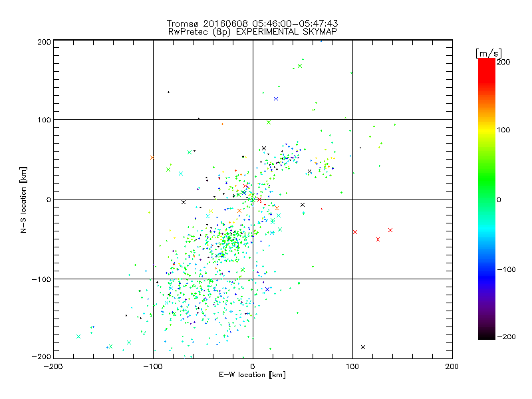This screenshot has width=532, height=399.
Task: Click the blue X marker above y=100
Action: [x=276, y=98]
